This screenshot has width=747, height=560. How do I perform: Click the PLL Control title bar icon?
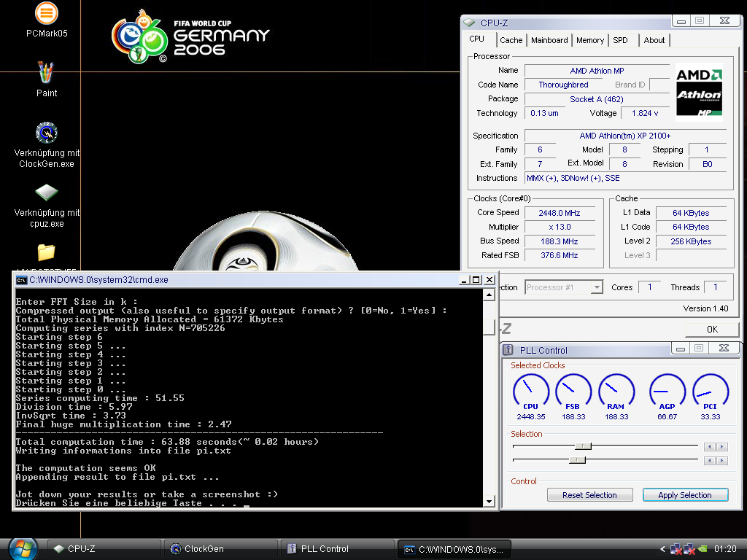pyautogui.click(x=508, y=350)
